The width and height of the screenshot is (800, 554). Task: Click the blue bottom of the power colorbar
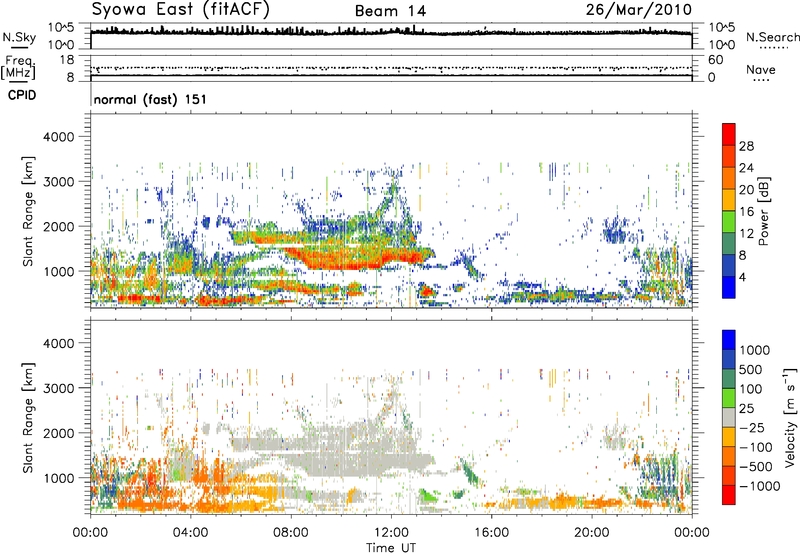click(729, 287)
